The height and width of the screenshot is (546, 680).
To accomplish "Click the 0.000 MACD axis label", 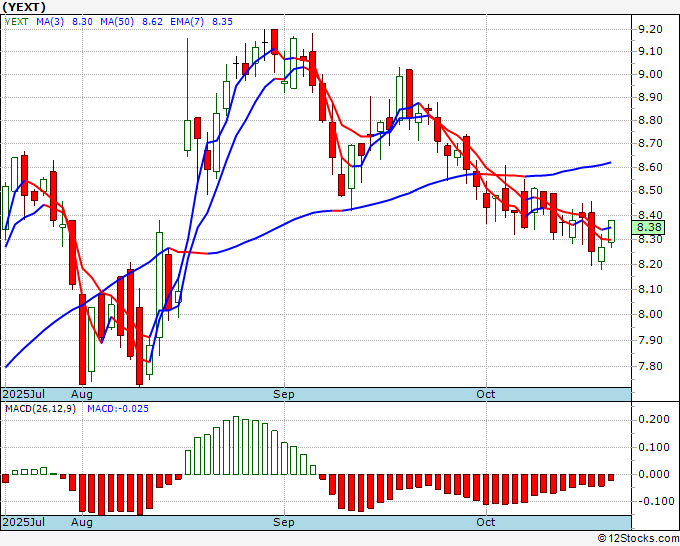I will pyautogui.click(x=654, y=474).
